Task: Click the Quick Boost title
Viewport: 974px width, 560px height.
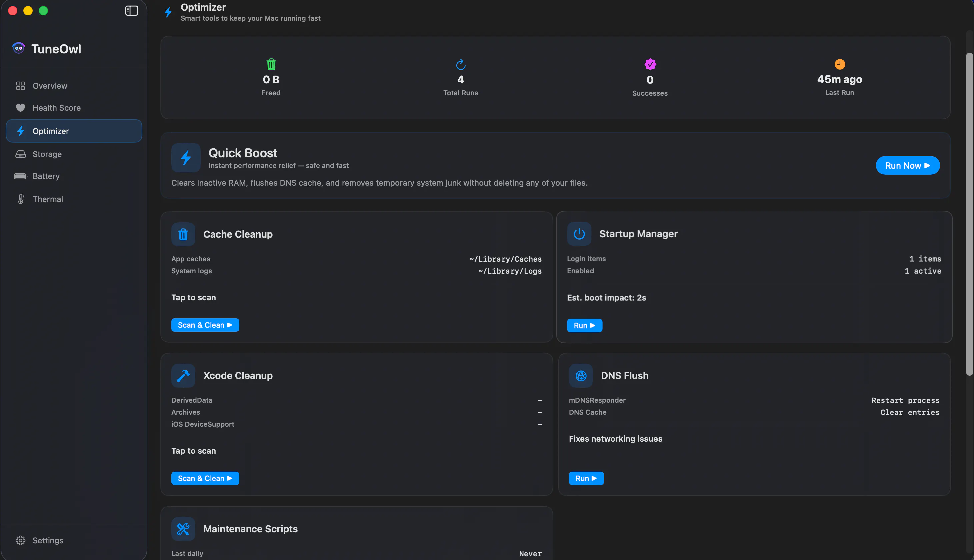Action: [x=243, y=153]
